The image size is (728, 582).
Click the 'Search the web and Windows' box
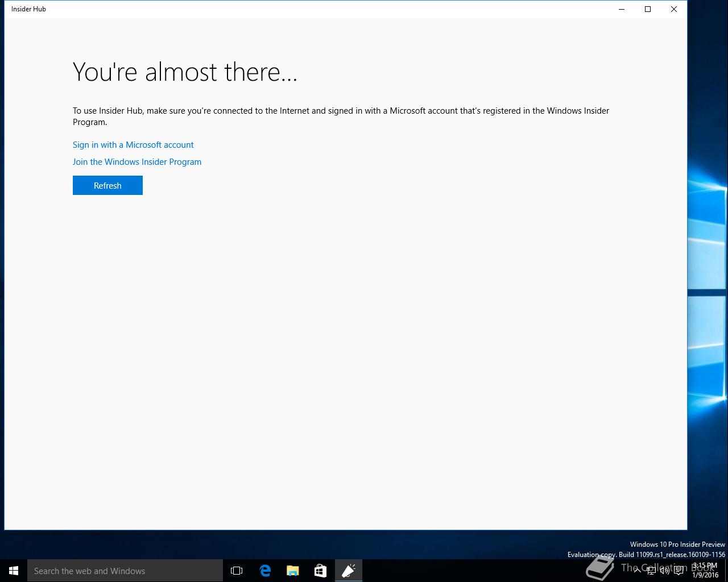click(125, 571)
